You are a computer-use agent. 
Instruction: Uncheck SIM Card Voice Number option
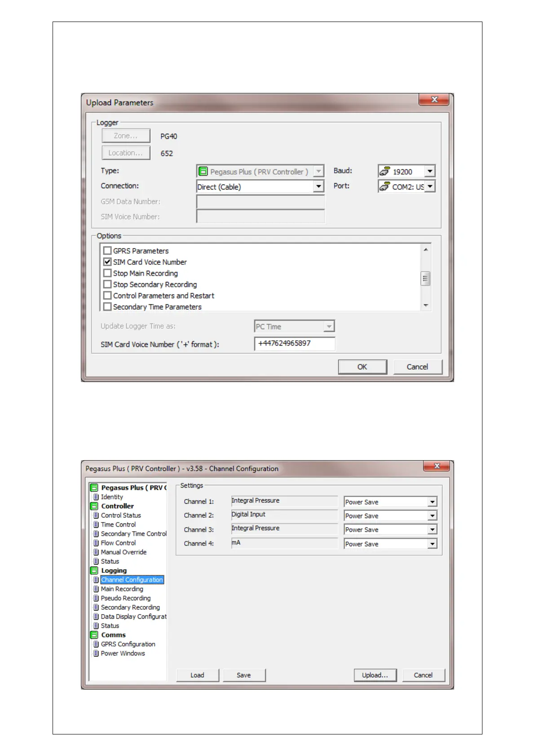pos(107,262)
